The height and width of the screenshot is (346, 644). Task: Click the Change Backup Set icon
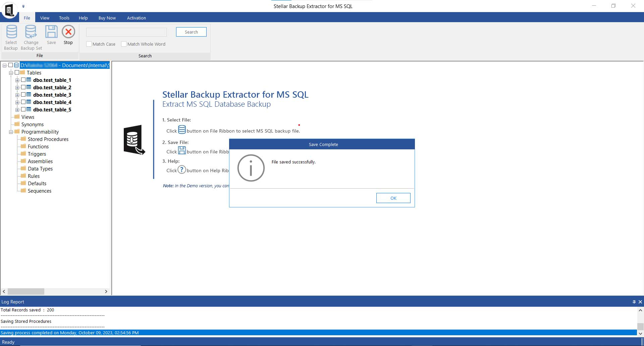click(31, 32)
